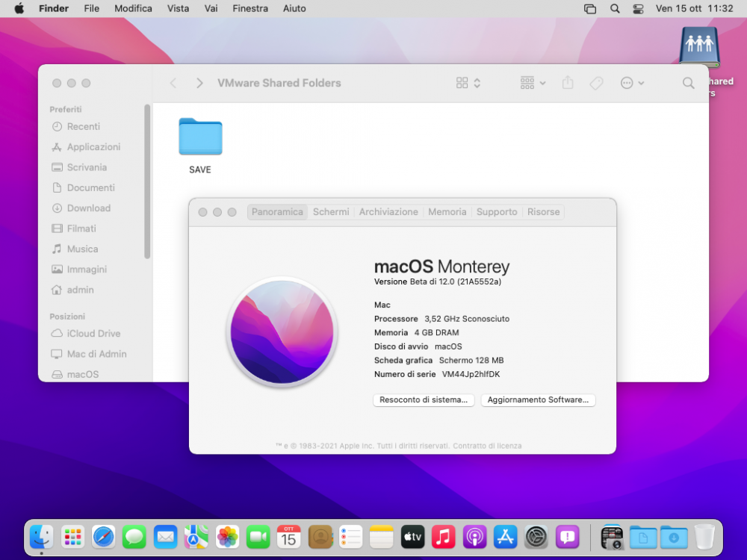The height and width of the screenshot is (560, 747).
Task: Open Reminders app in the Dock
Action: pyautogui.click(x=350, y=537)
